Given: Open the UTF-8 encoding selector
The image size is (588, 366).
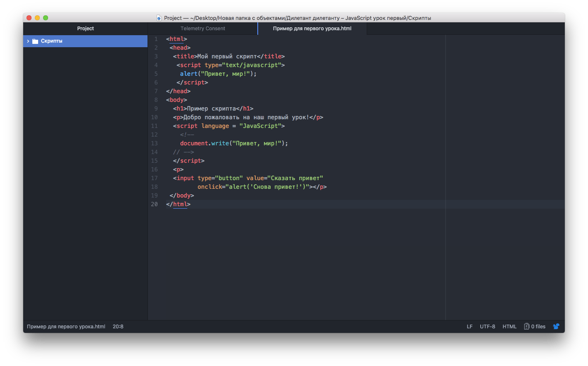Looking at the screenshot, I should click(x=487, y=326).
